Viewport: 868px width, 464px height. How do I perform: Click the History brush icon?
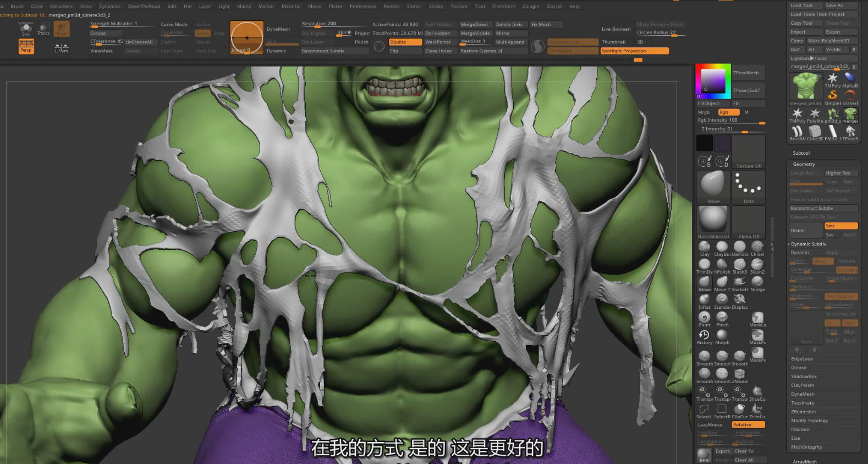(704, 335)
